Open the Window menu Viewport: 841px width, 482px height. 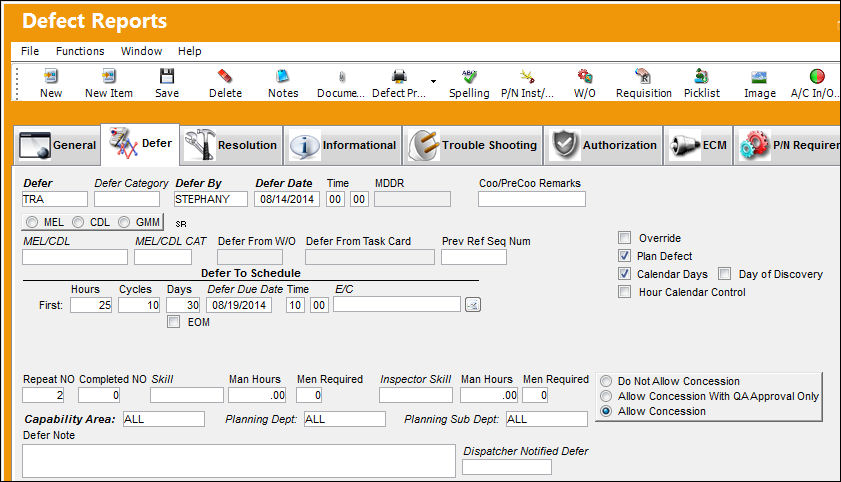point(141,51)
